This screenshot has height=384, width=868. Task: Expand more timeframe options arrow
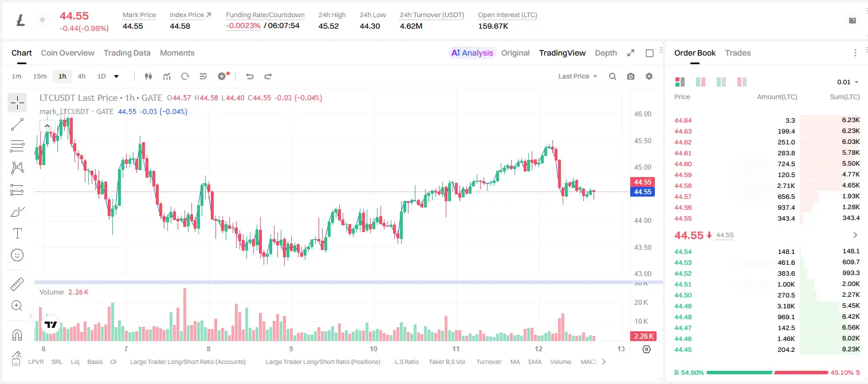pos(116,76)
